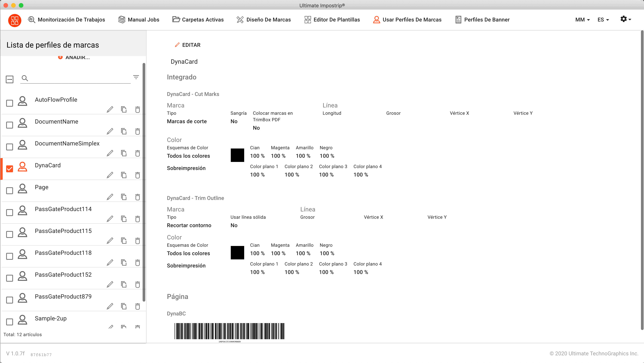Image resolution: width=644 pixels, height=363 pixels.
Task: Delete the DocumentNameSimplex profile
Action: pyautogui.click(x=137, y=153)
